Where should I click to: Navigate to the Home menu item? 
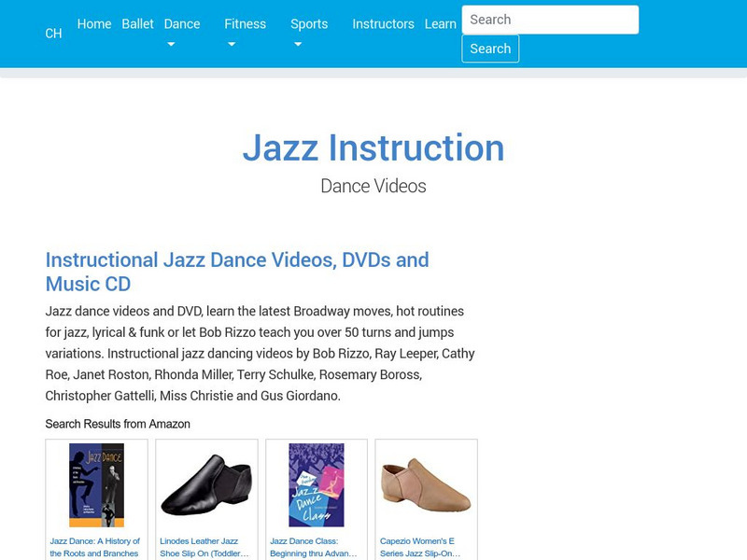[x=94, y=24]
